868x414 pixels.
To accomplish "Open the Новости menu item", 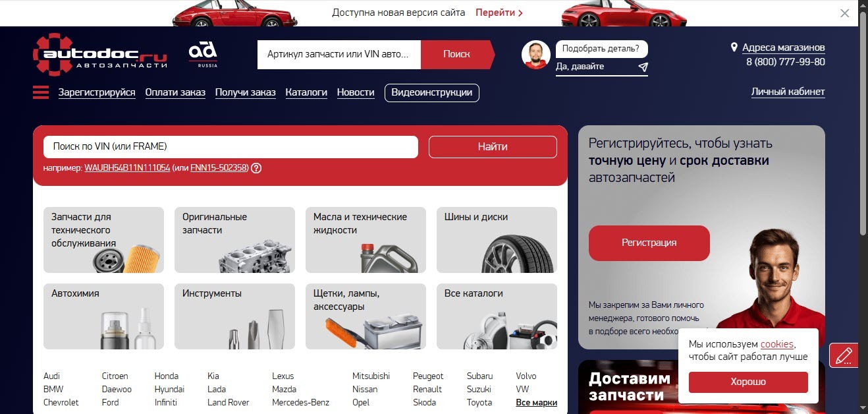I will pyautogui.click(x=356, y=92).
